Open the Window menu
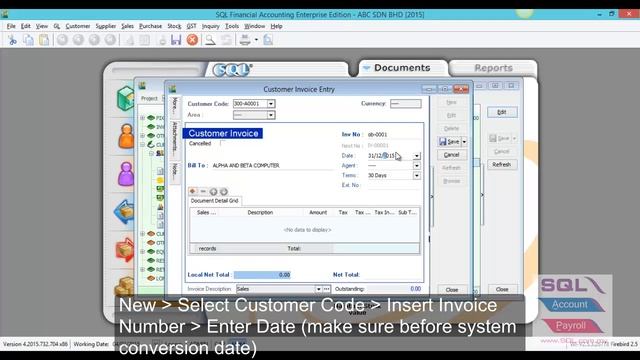Screen dimensions: 640x360 pyautogui.click(x=254, y=26)
